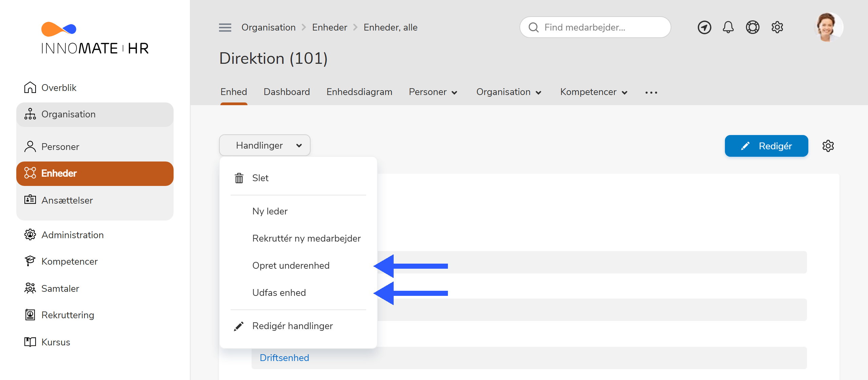Screen dimensions: 868x380
Task: Open the Enhedsdiagram tab
Action: click(359, 92)
